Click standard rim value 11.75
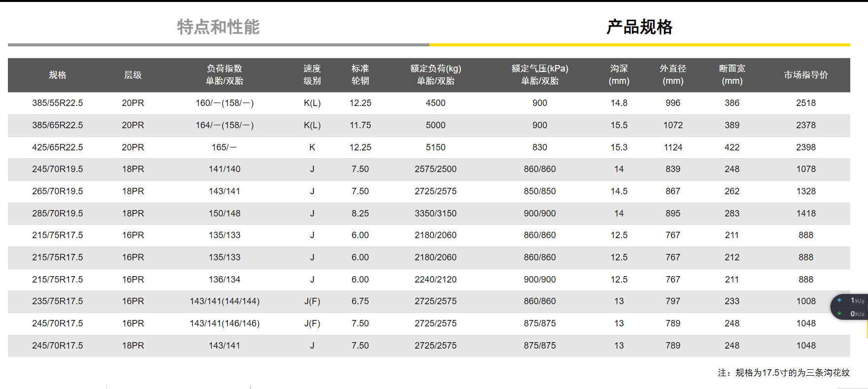868x389 pixels. coord(360,125)
